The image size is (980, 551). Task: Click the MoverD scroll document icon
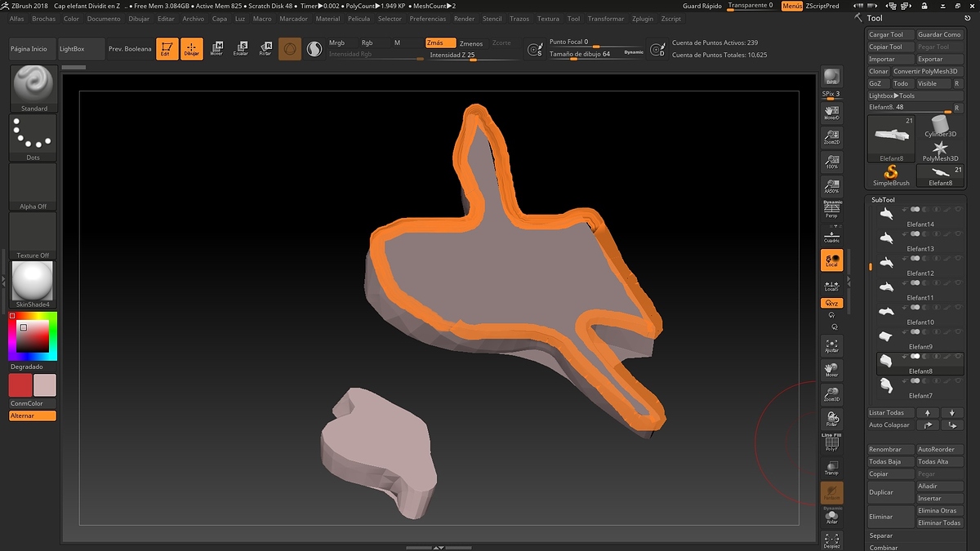click(831, 112)
